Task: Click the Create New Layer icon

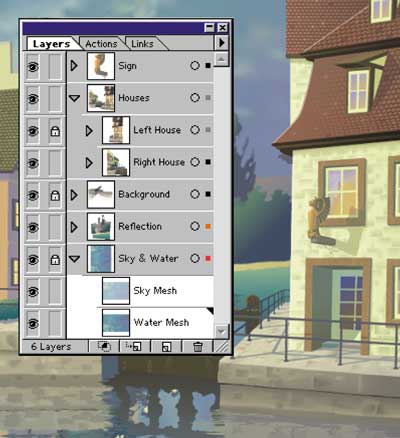Action: 166,347
